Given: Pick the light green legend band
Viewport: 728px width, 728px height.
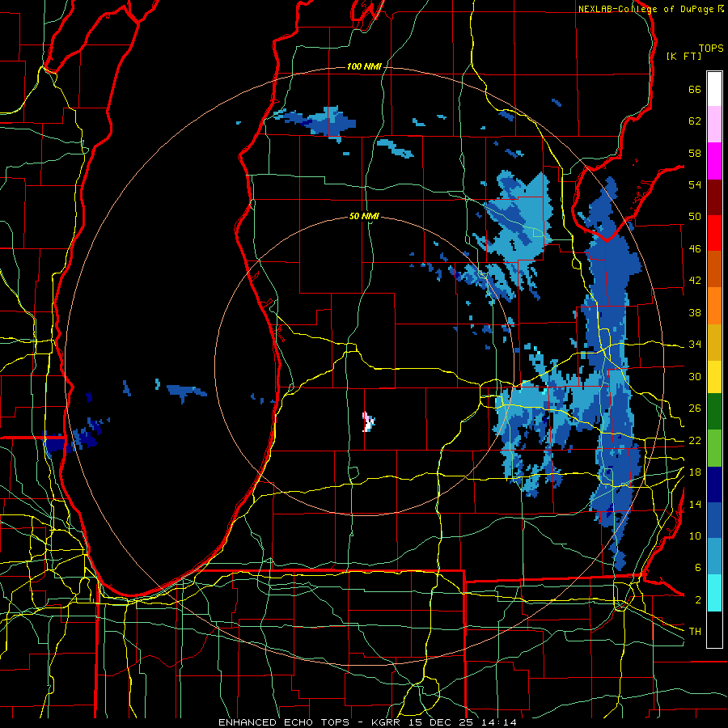Looking at the screenshot, I should 714,448.
